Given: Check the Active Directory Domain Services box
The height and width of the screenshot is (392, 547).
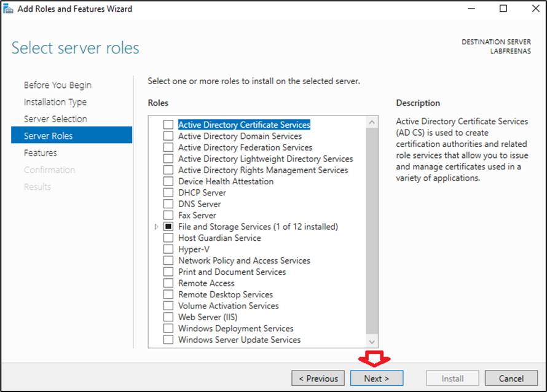Looking at the screenshot, I should click(168, 136).
